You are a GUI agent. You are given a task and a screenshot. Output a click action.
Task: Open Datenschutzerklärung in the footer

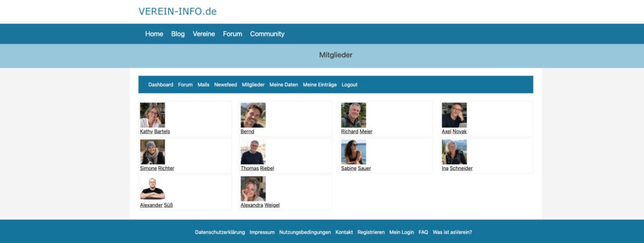[x=219, y=232]
